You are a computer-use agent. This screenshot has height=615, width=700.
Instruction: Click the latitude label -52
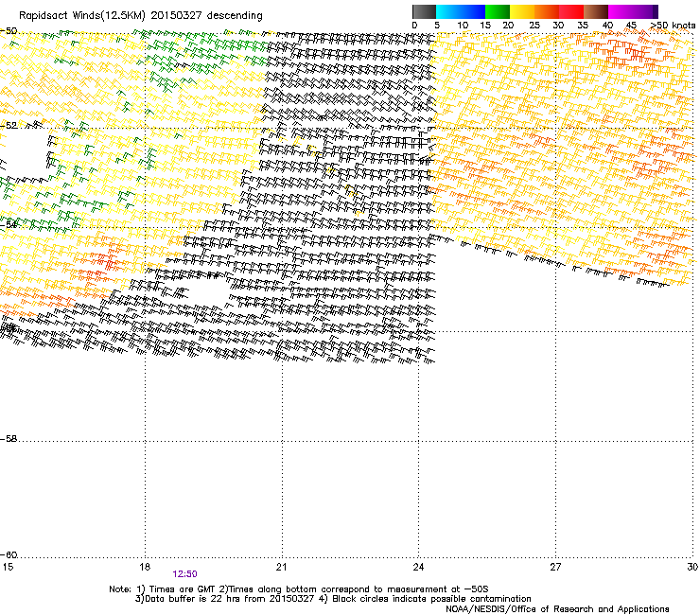point(9,126)
